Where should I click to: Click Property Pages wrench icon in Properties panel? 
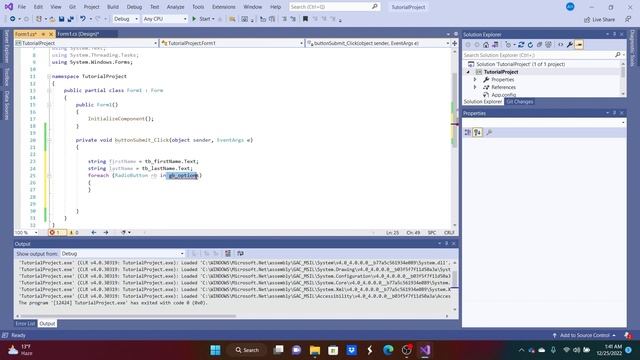pos(489,132)
